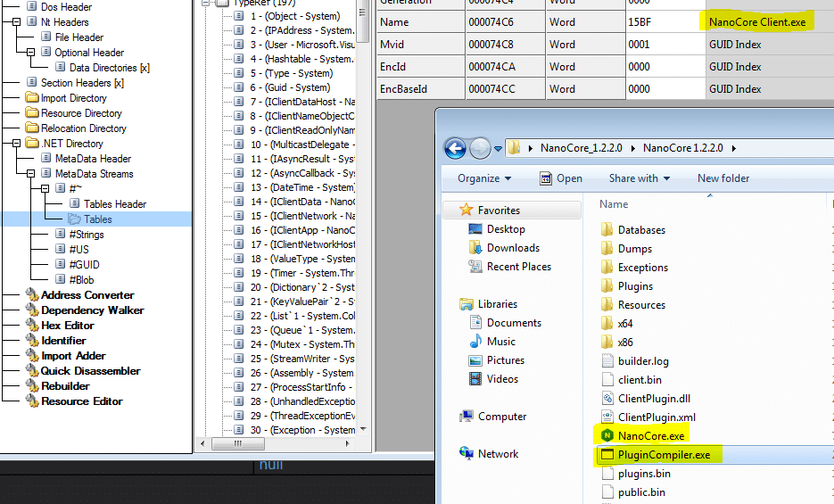Select TypeRef row 17 IClientNetworkHost

[x=302, y=244]
